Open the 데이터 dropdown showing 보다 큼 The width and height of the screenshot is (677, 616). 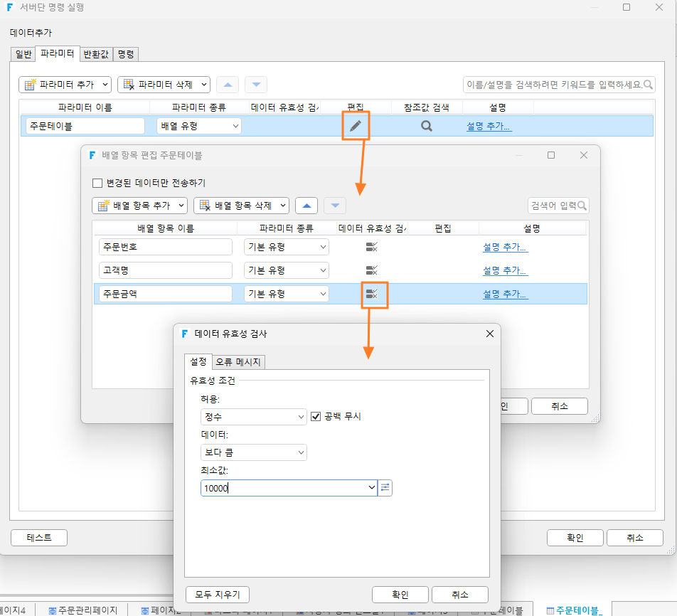[x=254, y=452]
